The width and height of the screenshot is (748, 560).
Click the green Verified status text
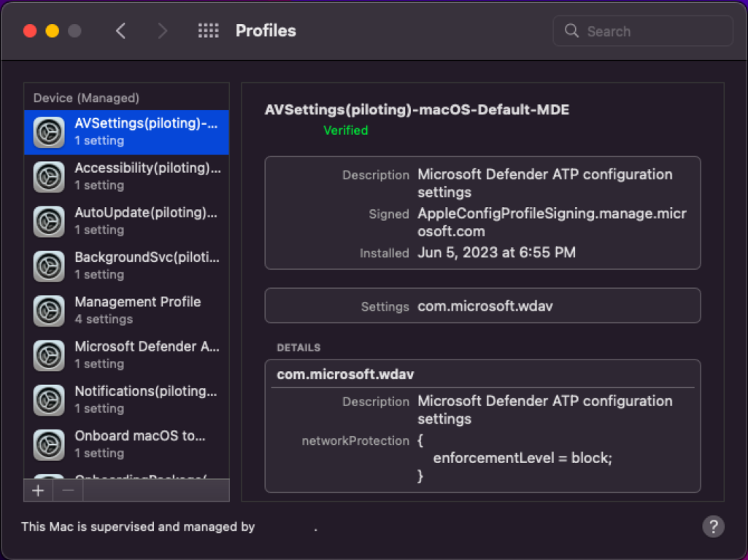pos(346,130)
